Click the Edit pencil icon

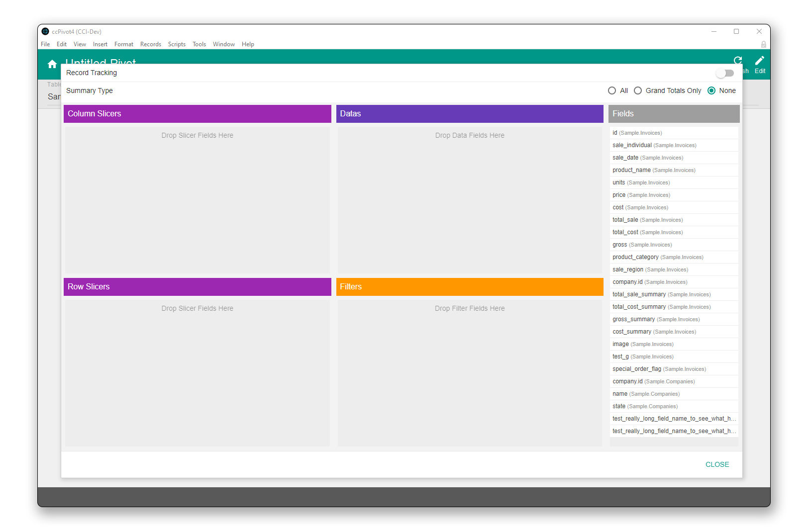(760, 61)
